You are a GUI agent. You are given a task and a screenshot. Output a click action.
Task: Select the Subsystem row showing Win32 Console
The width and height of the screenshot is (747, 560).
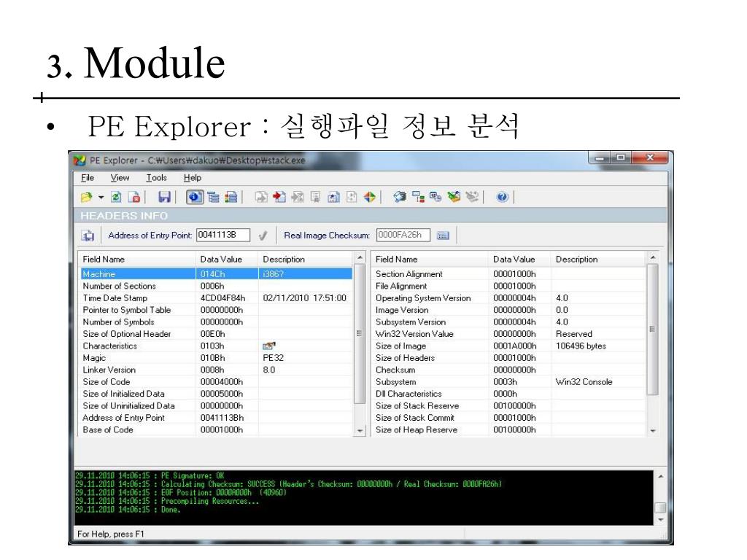click(510, 381)
